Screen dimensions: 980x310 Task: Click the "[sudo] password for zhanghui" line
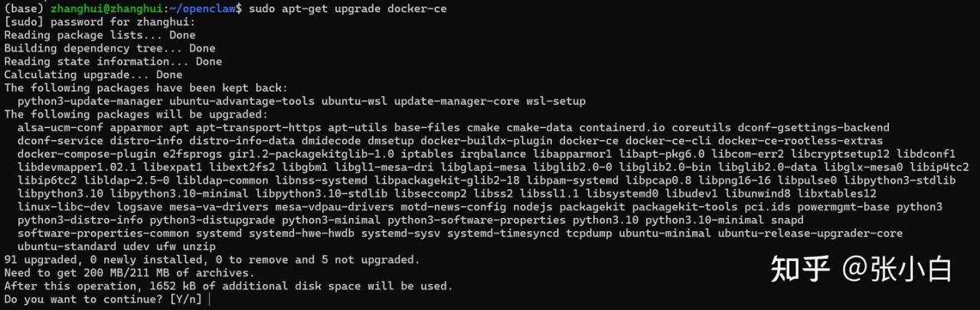pos(100,21)
